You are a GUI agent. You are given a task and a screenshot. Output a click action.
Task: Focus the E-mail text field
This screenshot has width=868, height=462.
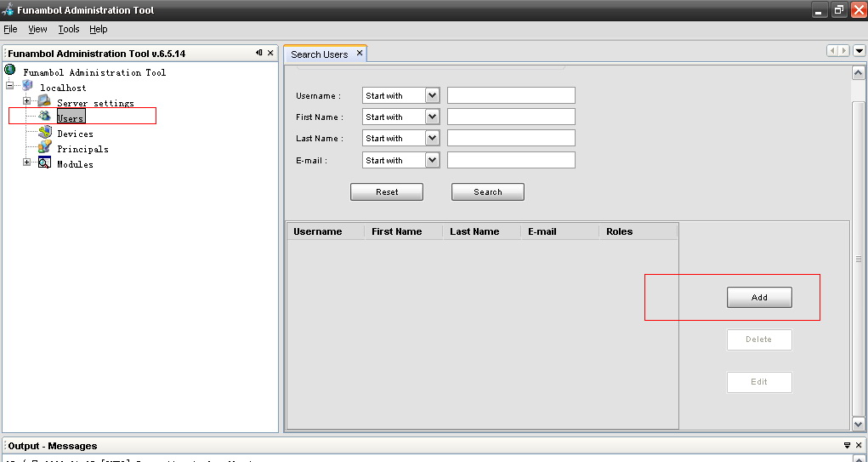(511, 160)
